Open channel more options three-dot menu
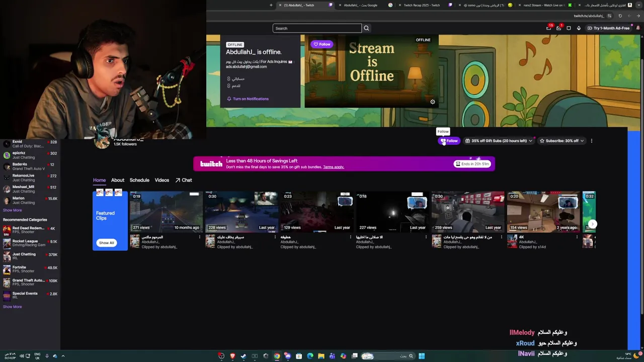 pos(592,141)
